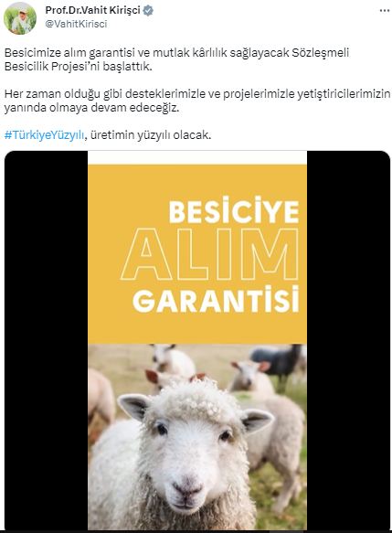392x533 pixels.
Task: Click the right black letterbox of video
Action: point(348,340)
